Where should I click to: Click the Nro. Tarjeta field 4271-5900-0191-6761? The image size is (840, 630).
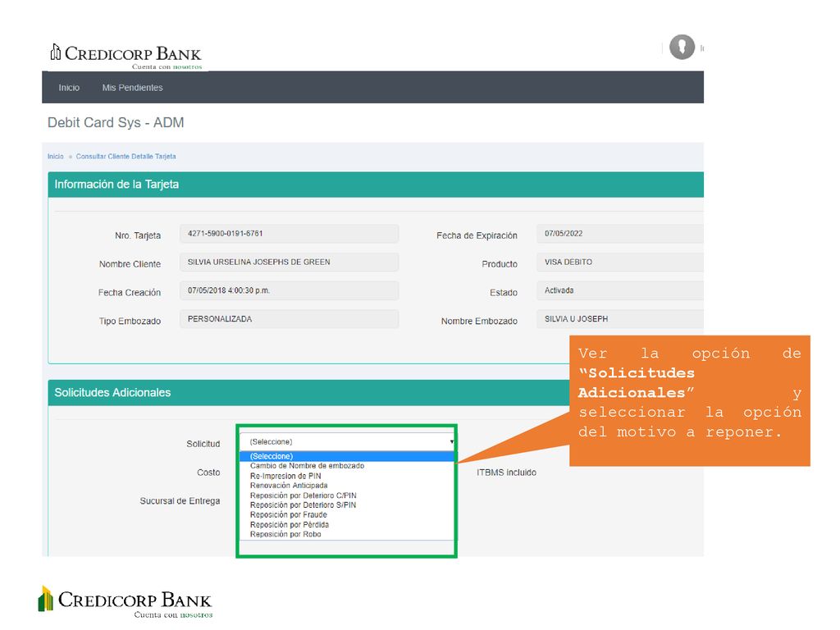pyautogui.click(x=290, y=234)
